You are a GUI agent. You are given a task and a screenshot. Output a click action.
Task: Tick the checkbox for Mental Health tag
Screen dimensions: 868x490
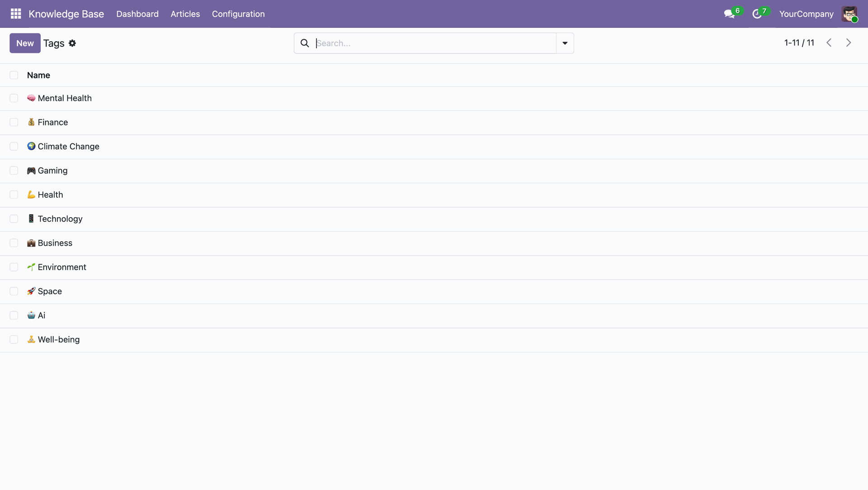(14, 98)
